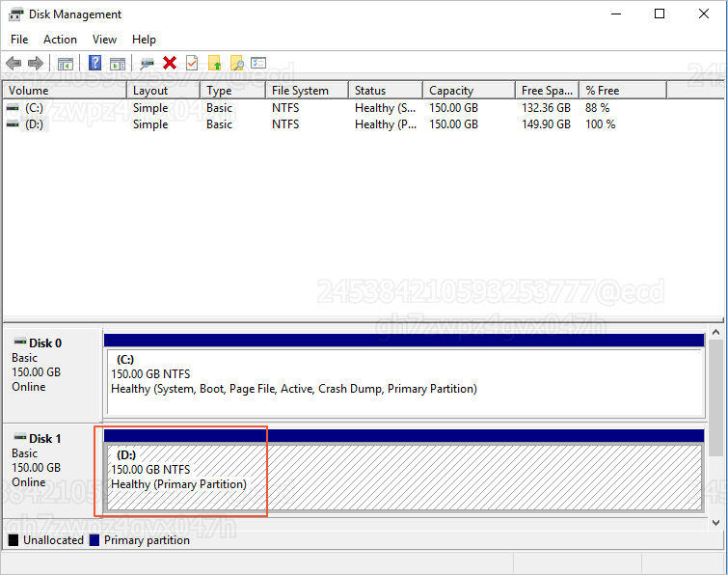
Task: Sort by the Type column header
Action: click(233, 90)
